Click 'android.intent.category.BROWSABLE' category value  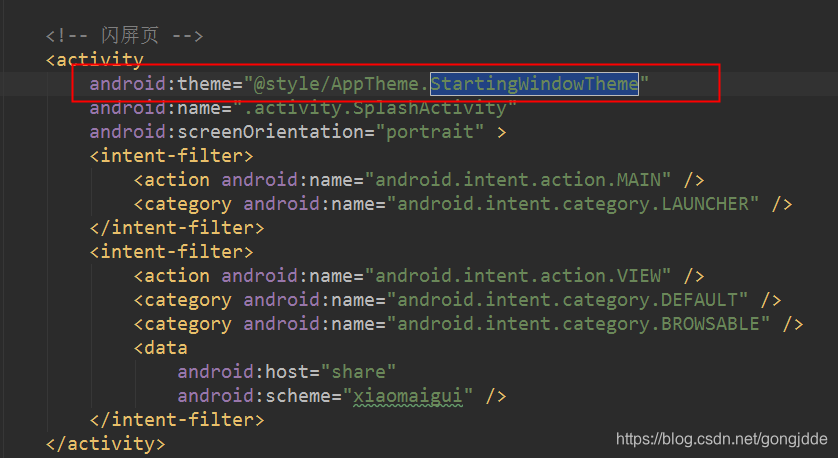(578, 324)
